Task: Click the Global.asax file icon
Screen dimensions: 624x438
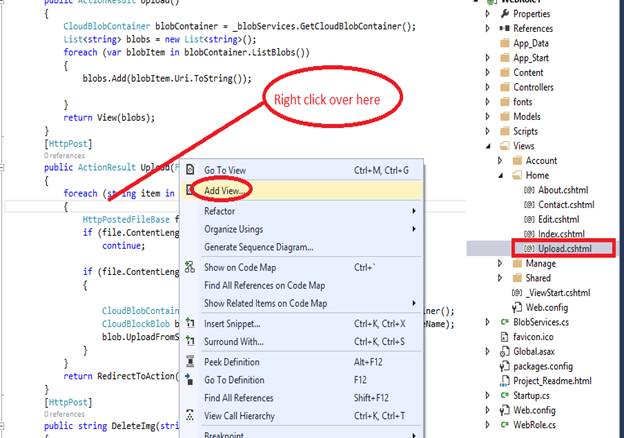Action: (504, 352)
